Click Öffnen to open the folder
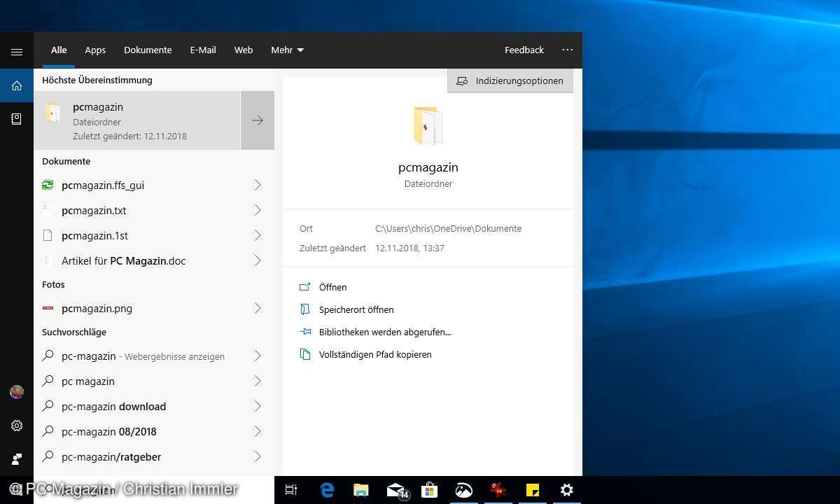Image resolution: width=840 pixels, height=504 pixels. pyautogui.click(x=332, y=287)
